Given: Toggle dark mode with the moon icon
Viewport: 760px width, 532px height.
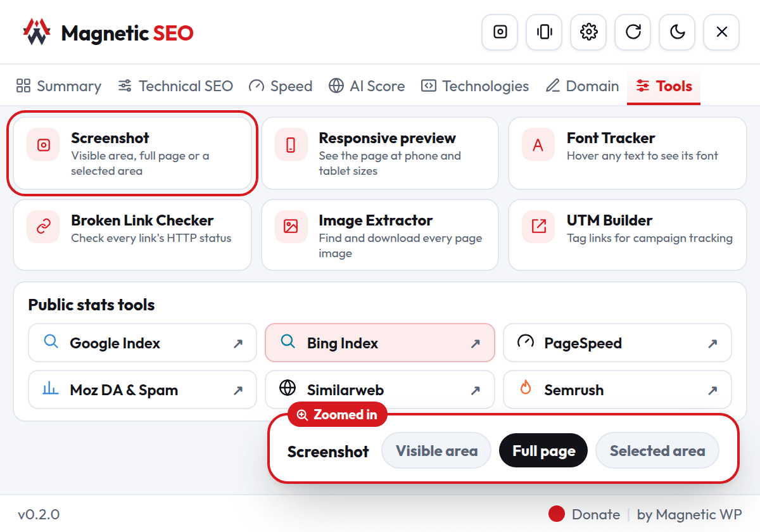Looking at the screenshot, I should [x=678, y=32].
